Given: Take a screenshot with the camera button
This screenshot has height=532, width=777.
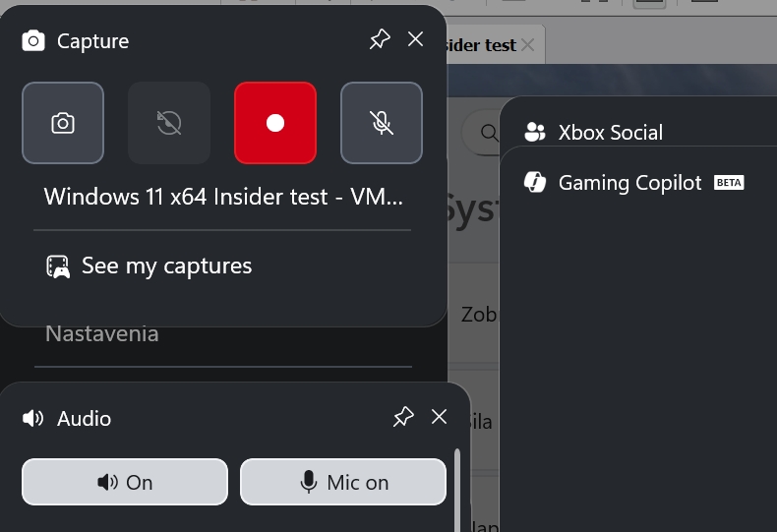Looking at the screenshot, I should pyautogui.click(x=63, y=123).
